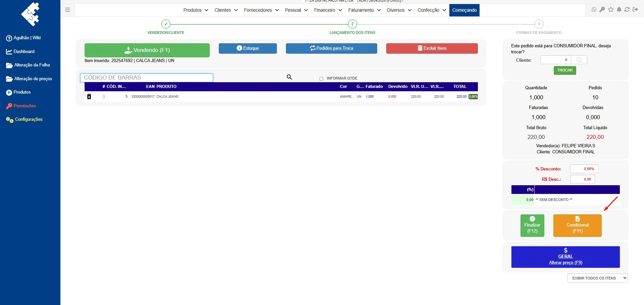644x305 pixels.
Task: Toggle the hamburger sidebar menu
Action: (67, 10)
